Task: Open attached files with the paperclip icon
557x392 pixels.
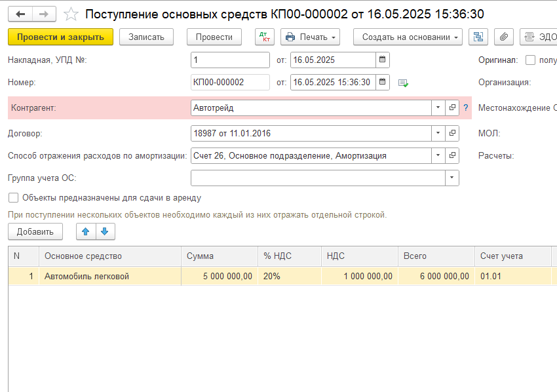Action: coord(504,37)
